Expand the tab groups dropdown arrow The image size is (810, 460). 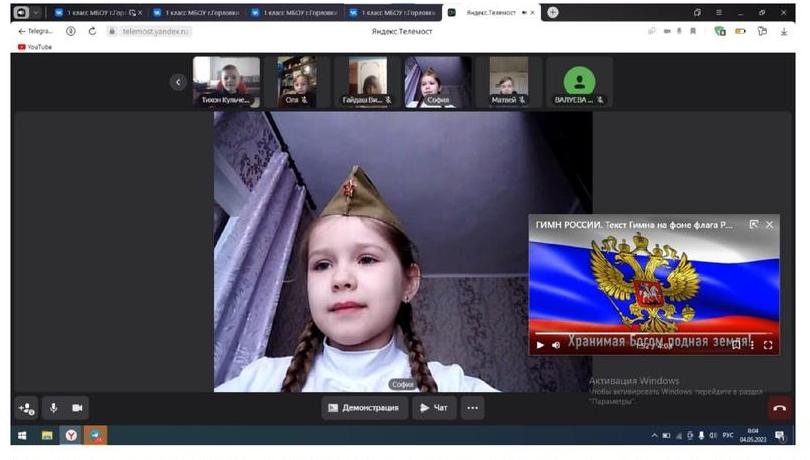36,12
